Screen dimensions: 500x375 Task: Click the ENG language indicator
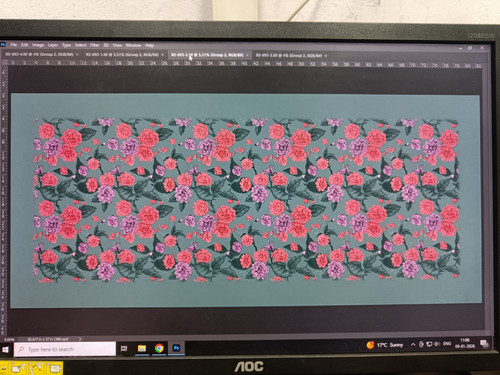(x=447, y=344)
